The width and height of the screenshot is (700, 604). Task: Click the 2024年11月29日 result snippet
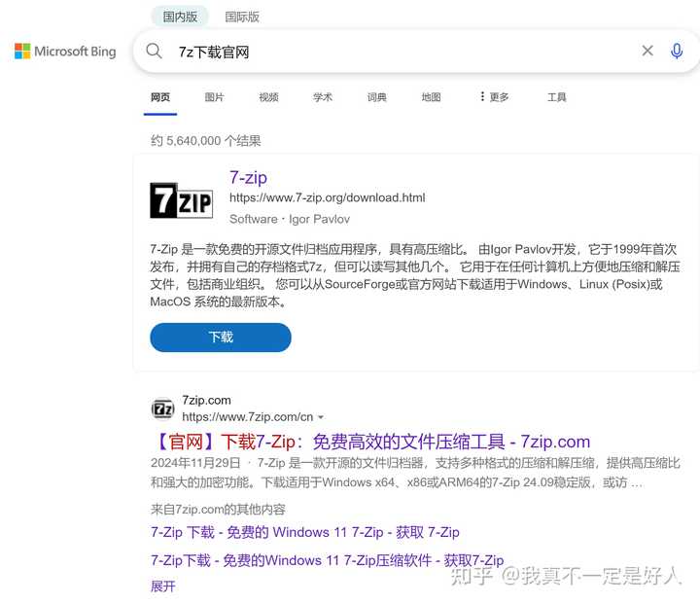[x=415, y=473]
